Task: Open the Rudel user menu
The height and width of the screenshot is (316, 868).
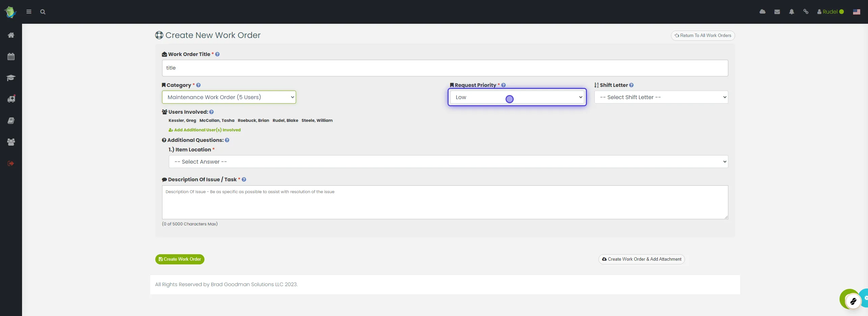Action: [x=830, y=12]
